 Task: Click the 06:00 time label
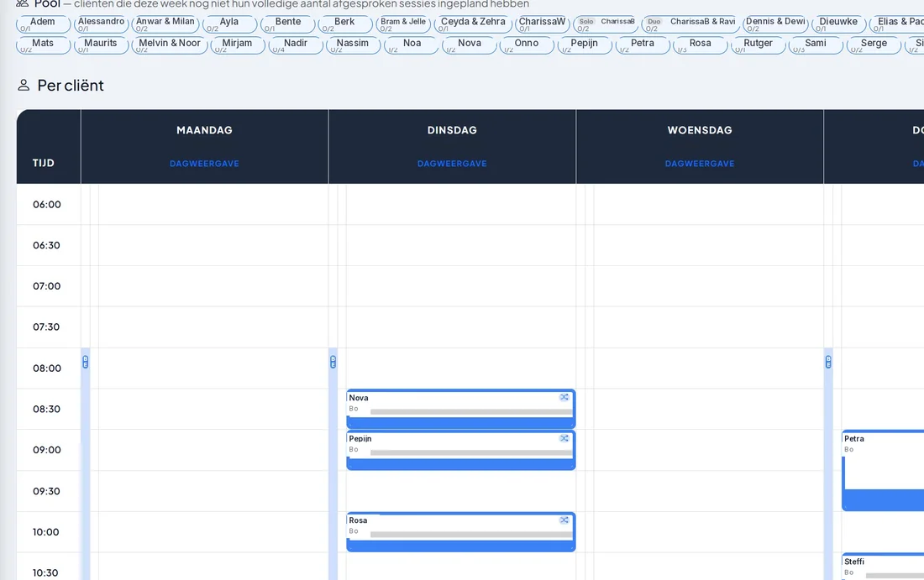tap(47, 204)
